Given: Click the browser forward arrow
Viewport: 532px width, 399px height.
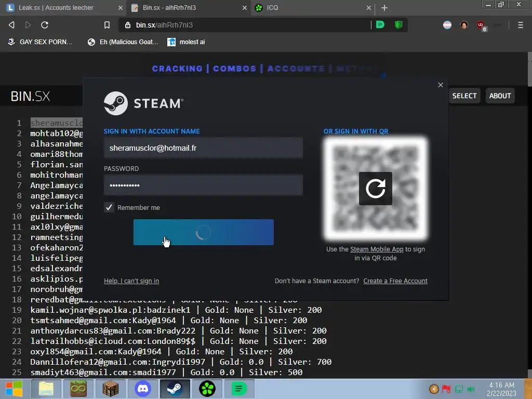Looking at the screenshot, I should coord(28,25).
